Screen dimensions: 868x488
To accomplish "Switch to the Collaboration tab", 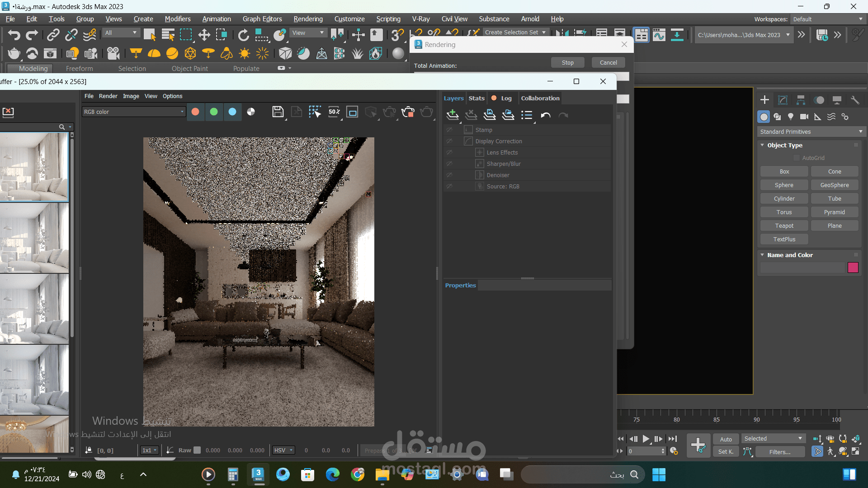I will (x=540, y=98).
